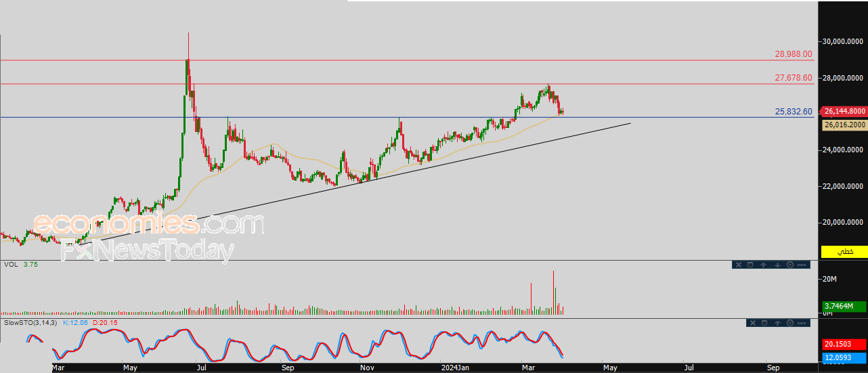This screenshot has width=868, height=373.
Task: Open VOL panel more options menu
Action: tap(802, 265)
